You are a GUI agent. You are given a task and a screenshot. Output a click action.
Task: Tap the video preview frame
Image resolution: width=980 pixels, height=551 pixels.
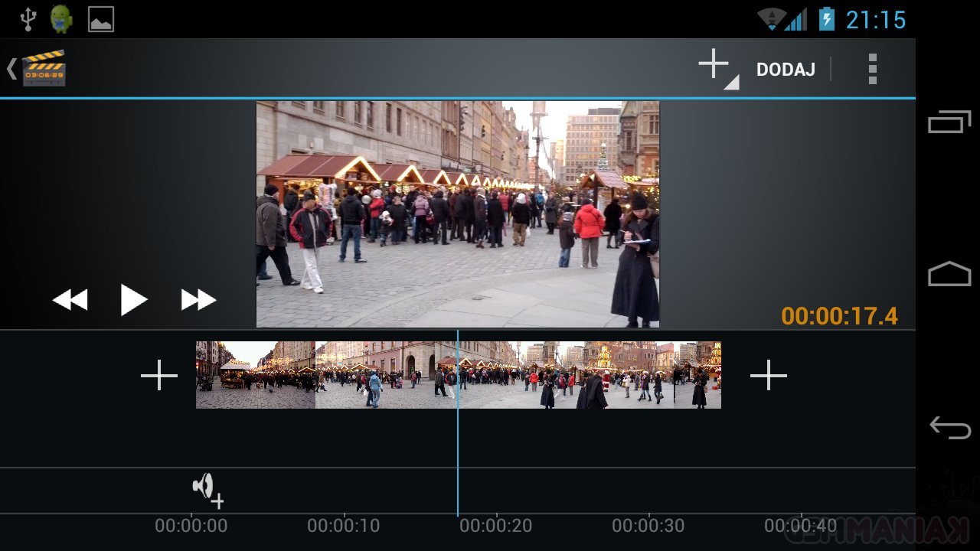(x=457, y=214)
